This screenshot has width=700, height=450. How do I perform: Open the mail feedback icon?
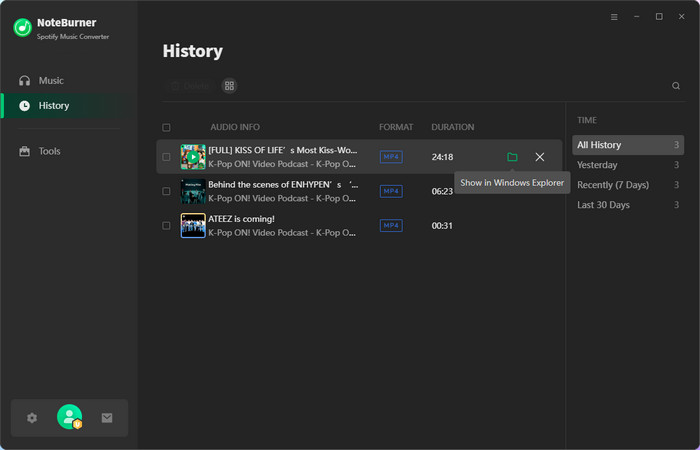[x=107, y=418]
